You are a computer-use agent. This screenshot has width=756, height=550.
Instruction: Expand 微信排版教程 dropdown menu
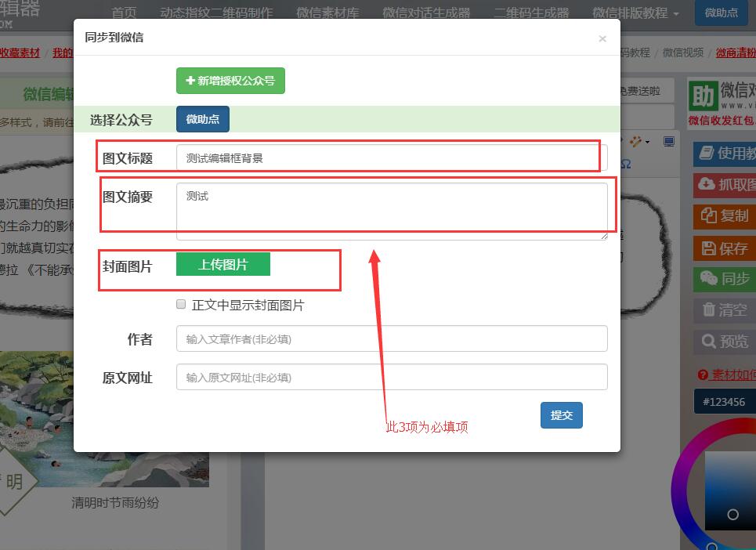(x=635, y=13)
